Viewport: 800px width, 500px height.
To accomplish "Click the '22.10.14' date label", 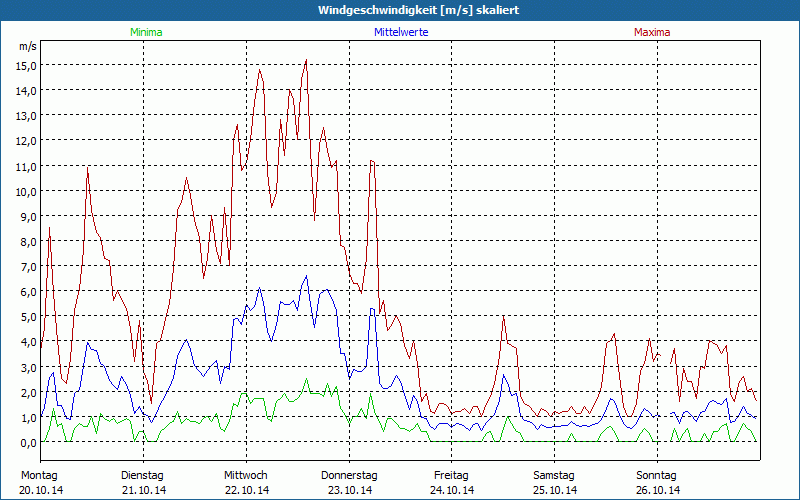I will [x=247, y=490].
